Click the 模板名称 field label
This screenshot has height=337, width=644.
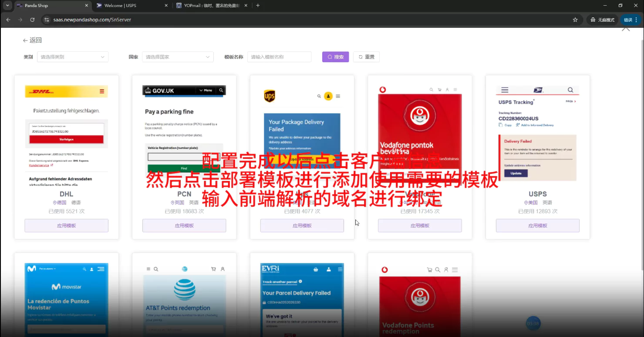coord(234,57)
